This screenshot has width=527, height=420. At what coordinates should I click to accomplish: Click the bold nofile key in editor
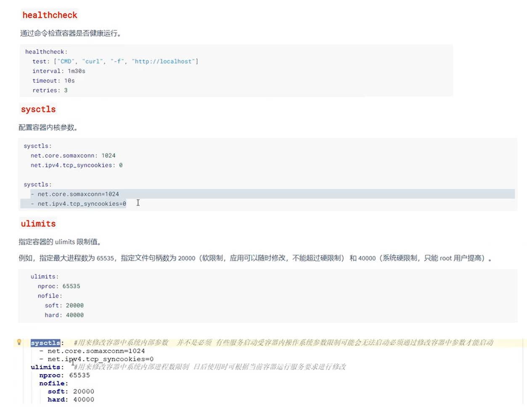click(52, 383)
